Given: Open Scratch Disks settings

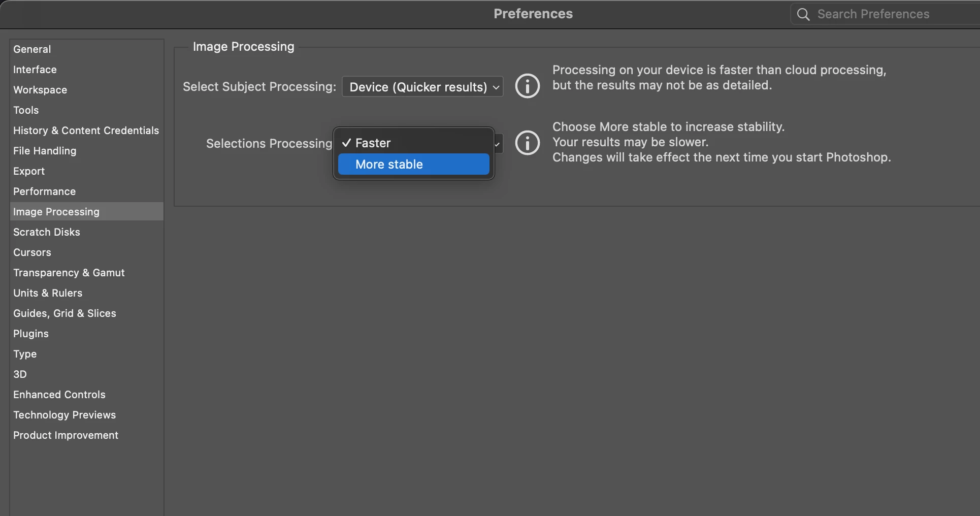Looking at the screenshot, I should (47, 232).
